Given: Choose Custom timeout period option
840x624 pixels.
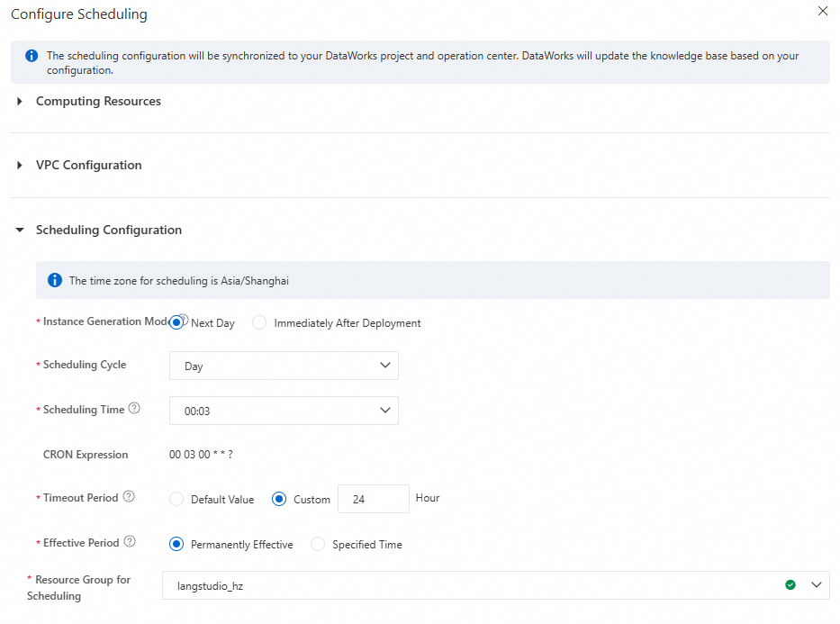Looking at the screenshot, I should point(279,499).
